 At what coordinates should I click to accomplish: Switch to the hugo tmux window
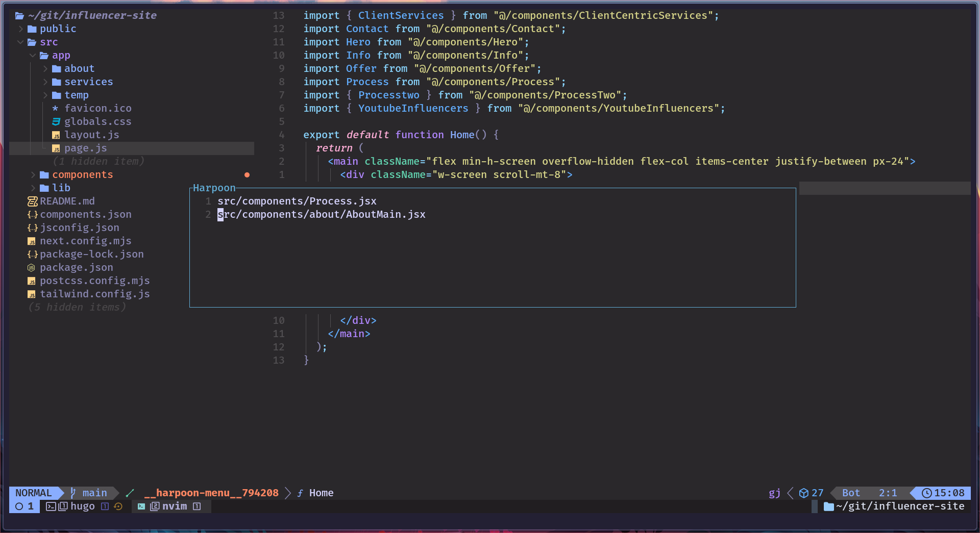[82, 506]
